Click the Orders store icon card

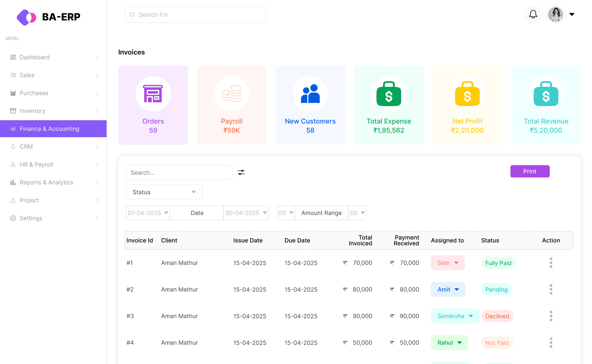(153, 94)
